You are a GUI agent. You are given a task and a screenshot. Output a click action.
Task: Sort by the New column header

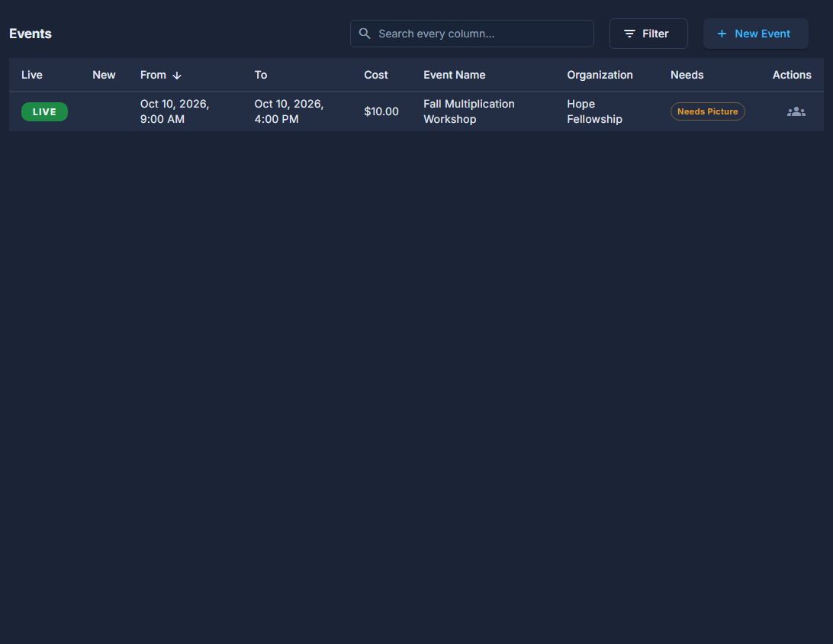click(104, 75)
